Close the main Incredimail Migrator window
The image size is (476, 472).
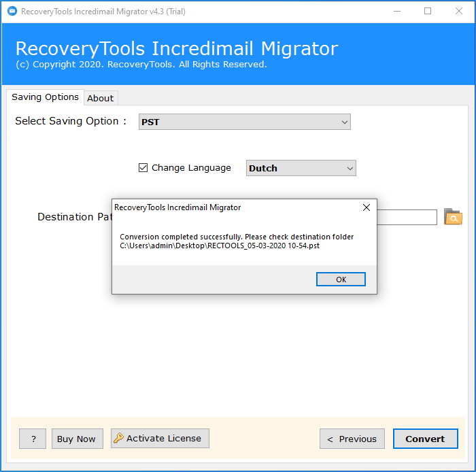point(459,12)
